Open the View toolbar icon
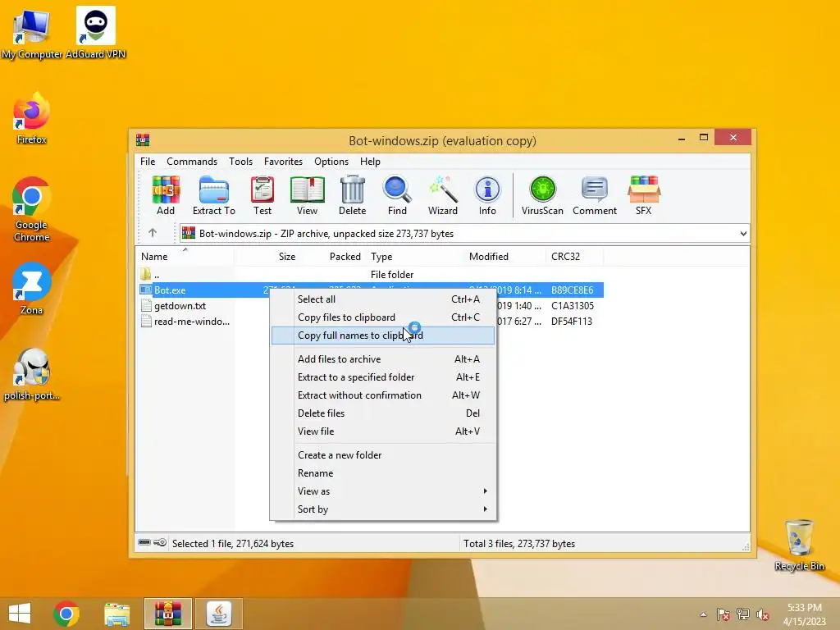This screenshot has width=840, height=630. tap(307, 195)
